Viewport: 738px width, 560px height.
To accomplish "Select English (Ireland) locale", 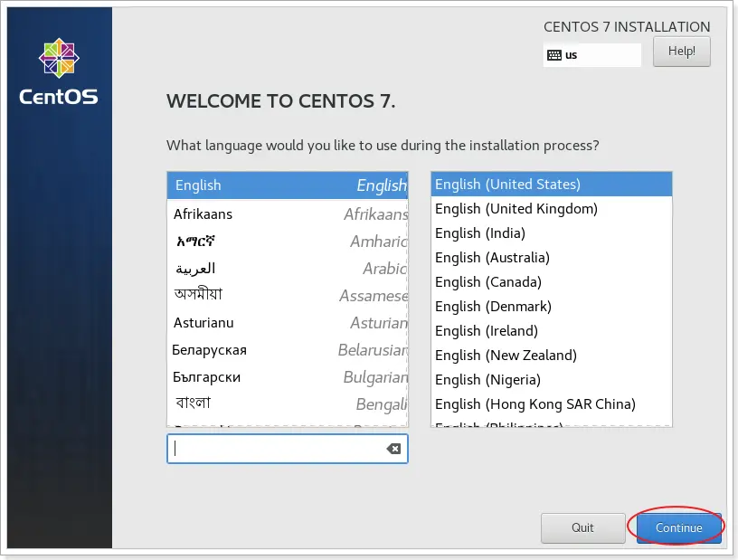I will (552, 331).
